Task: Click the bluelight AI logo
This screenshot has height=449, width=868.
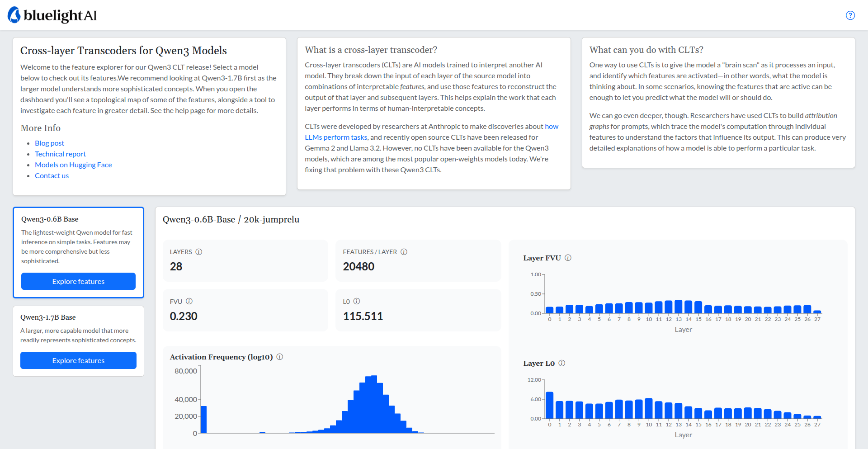Action: pos(52,15)
